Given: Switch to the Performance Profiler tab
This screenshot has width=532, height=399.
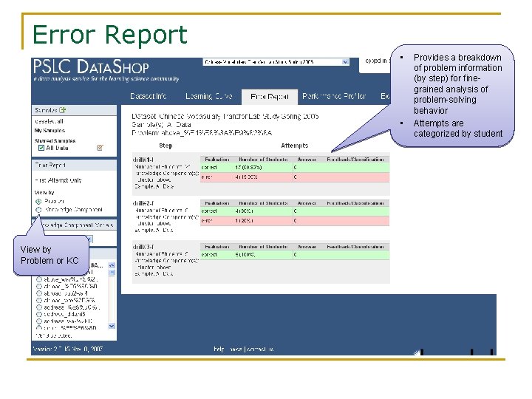Looking at the screenshot, I should (334, 96).
